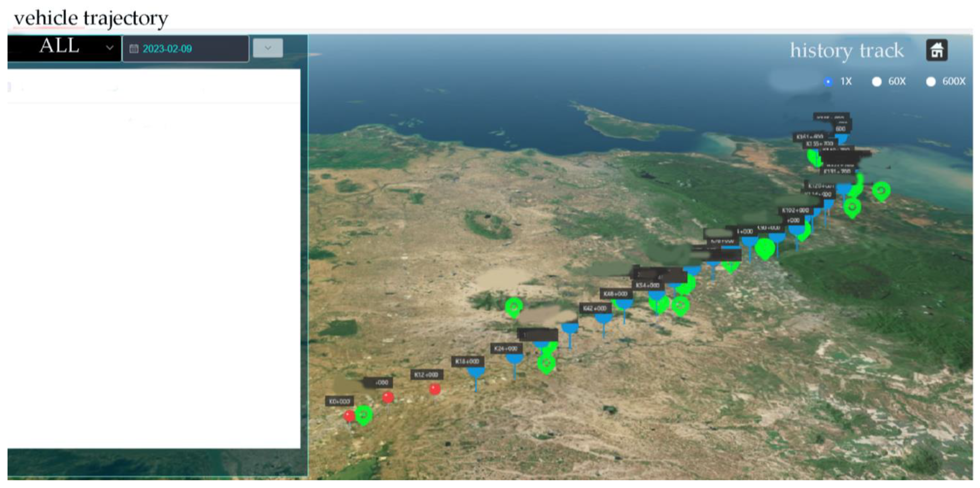Select the 1X playback speed option
The width and height of the screenshot is (980, 488).
point(828,82)
